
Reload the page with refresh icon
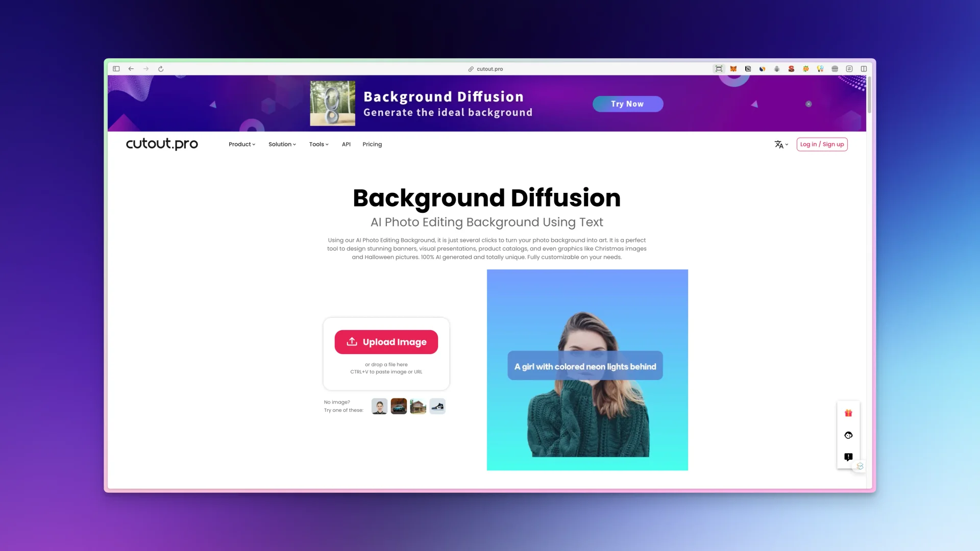pos(161,69)
